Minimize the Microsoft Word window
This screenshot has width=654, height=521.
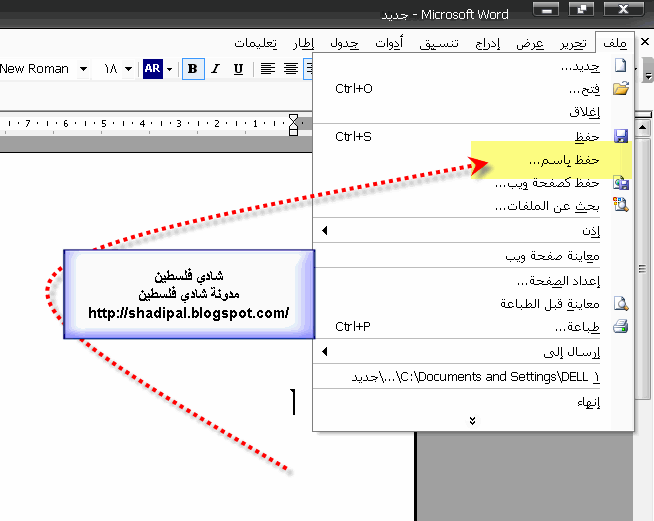point(547,9)
